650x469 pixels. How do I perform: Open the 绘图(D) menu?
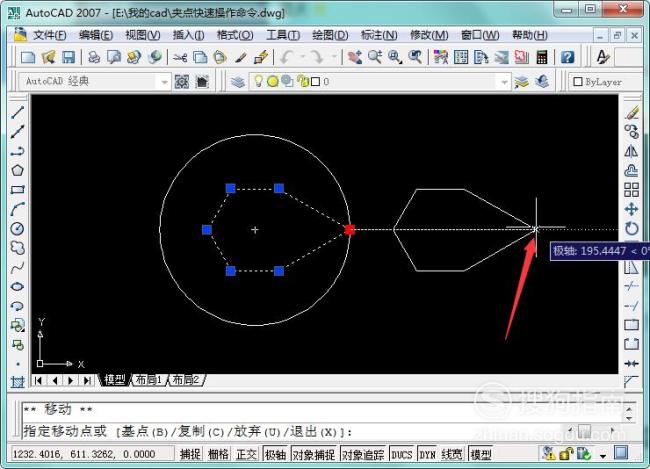[x=330, y=35]
